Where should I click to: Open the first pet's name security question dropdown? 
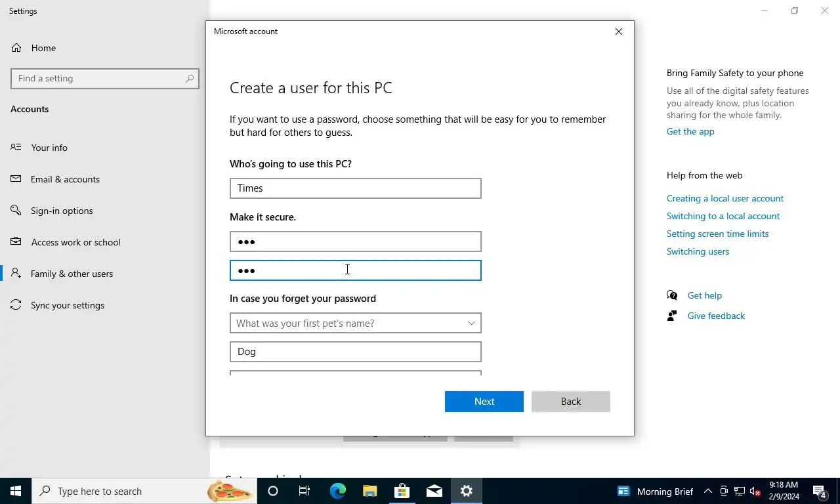coord(355,323)
